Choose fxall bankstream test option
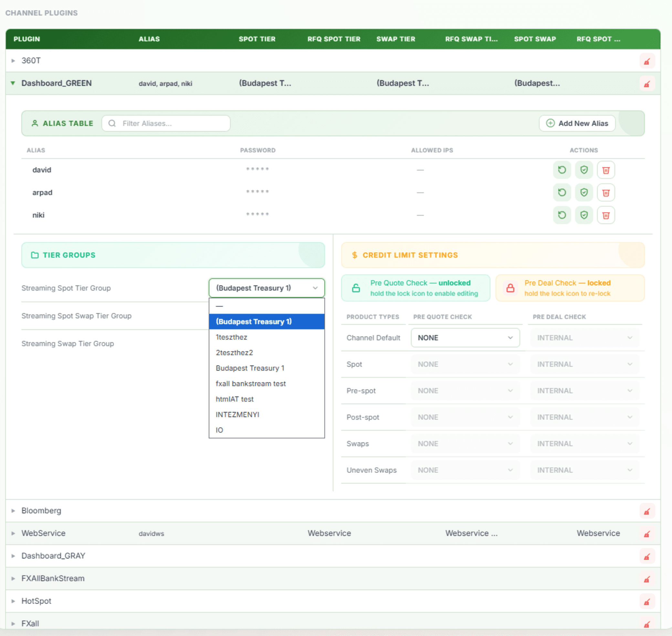This screenshot has height=636, width=672. pos(267,384)
